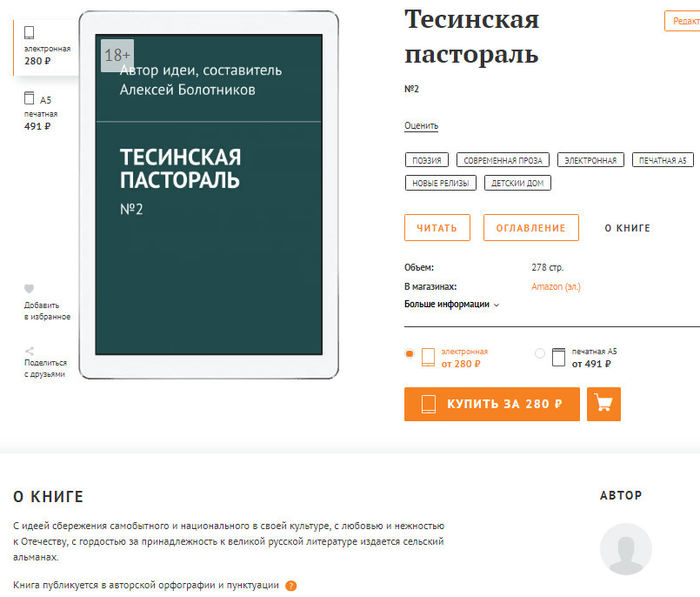Click the Автор section heading

click(x=621, y=495)
